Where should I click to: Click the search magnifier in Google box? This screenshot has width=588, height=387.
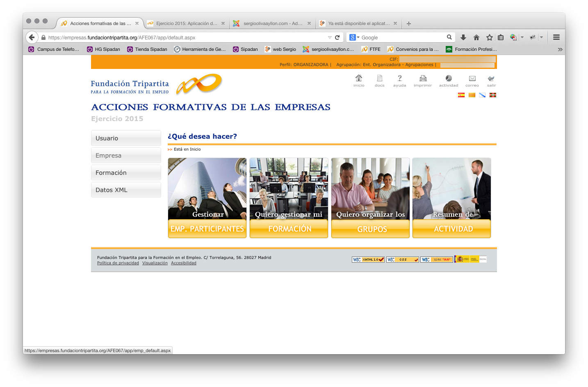click(x=449, y=37)
